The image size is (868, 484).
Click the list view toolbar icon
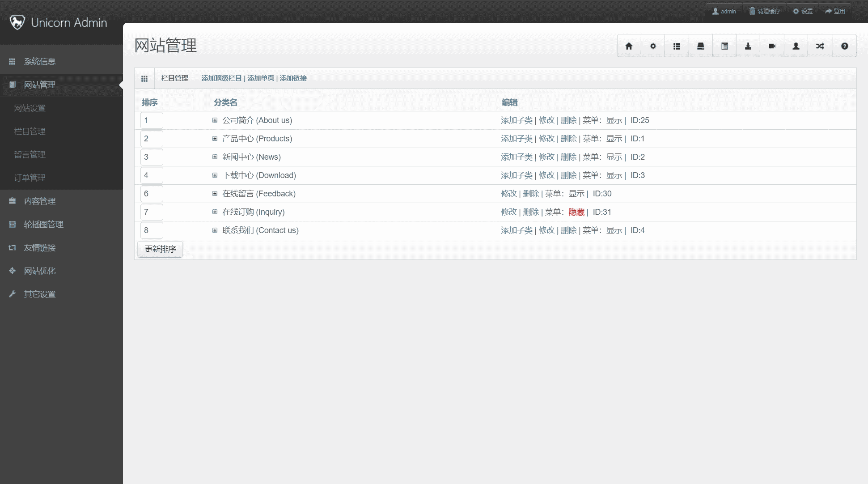(677, 46)
